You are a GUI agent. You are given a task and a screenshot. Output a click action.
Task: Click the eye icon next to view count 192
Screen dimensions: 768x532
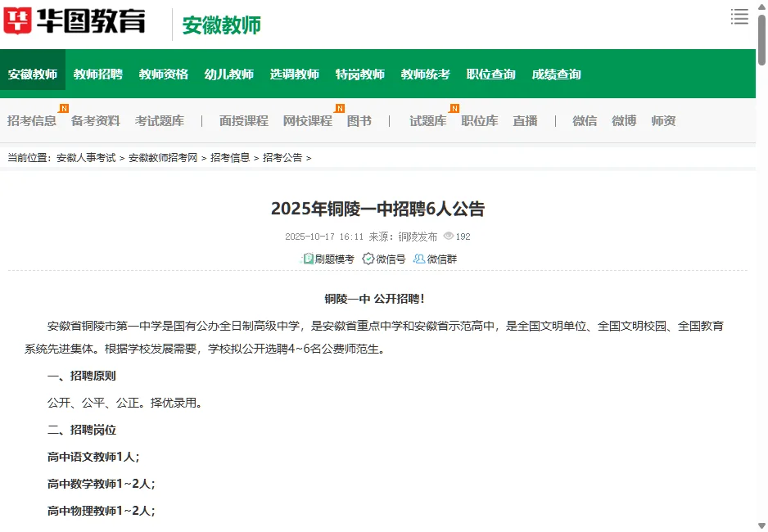(x=447, y=236)
